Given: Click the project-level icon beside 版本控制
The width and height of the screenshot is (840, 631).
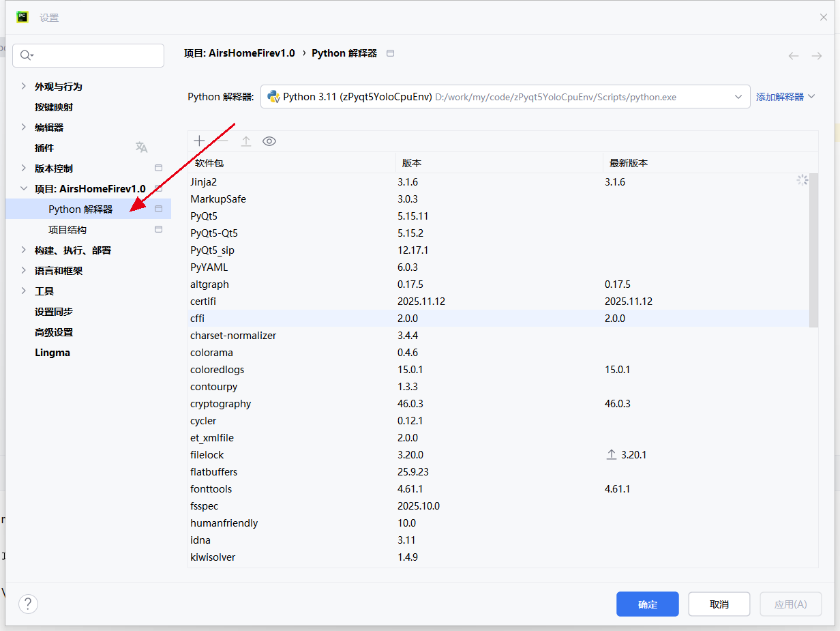Looking at the screenshot, I should [x=159, y=168].
